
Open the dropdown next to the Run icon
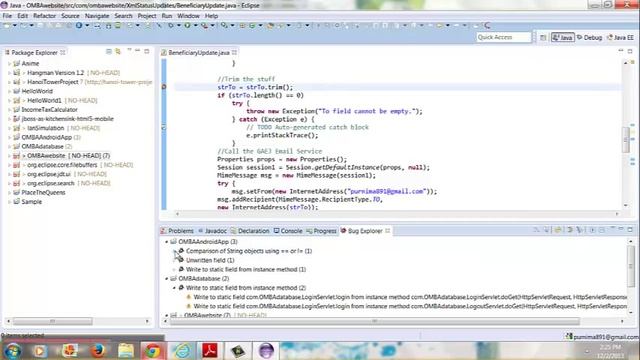196,25
